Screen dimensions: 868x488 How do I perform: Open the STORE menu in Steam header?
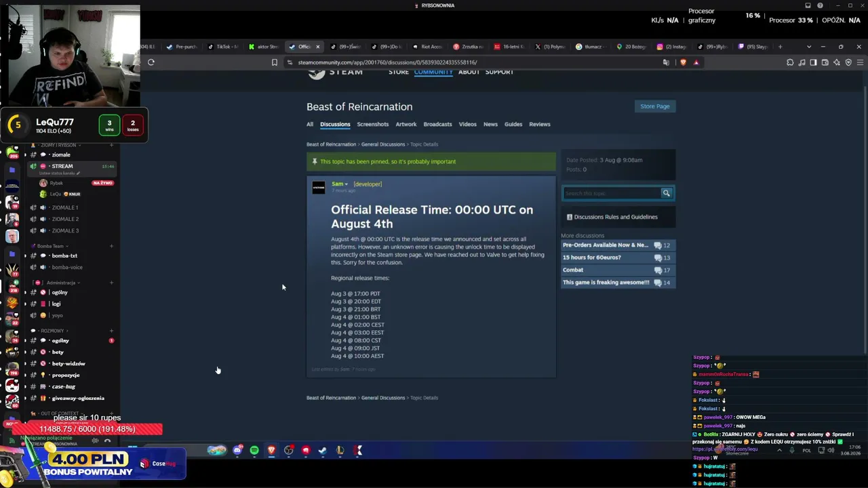399,72
